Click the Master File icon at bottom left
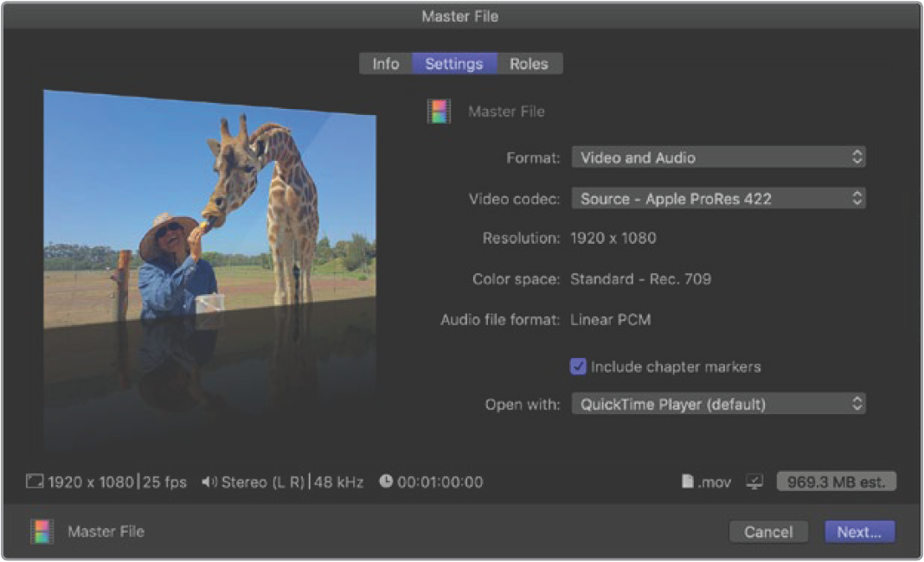 click(x=42, y=532)
